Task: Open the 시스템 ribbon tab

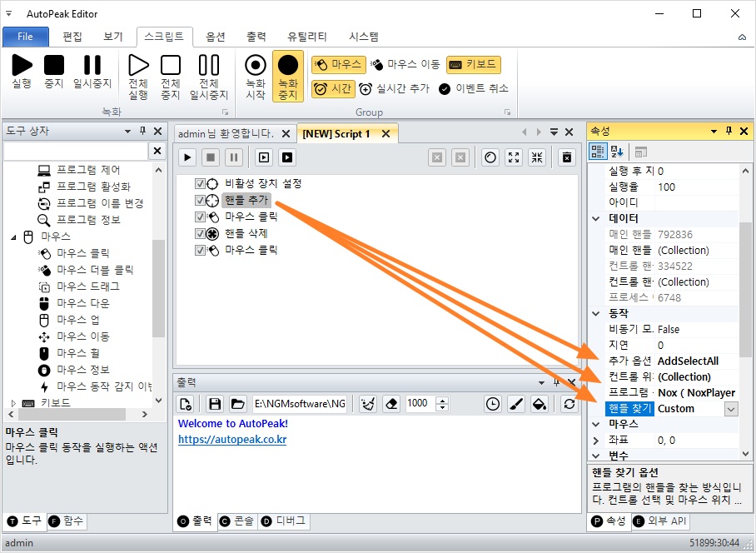Action: point(364,37)
